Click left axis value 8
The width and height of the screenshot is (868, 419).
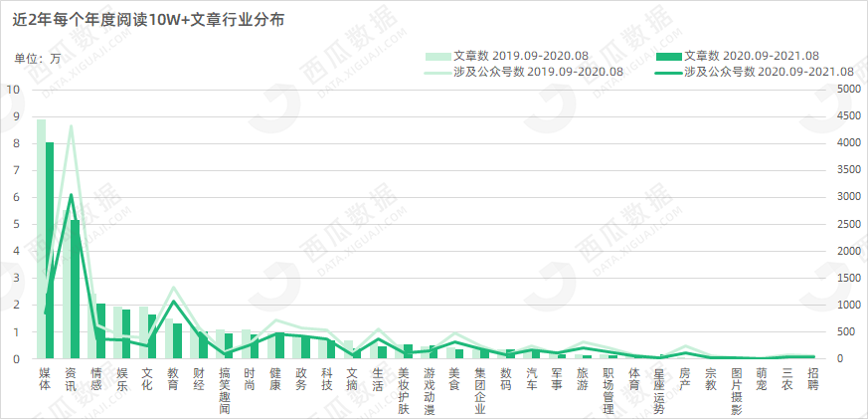click(16, 143)
